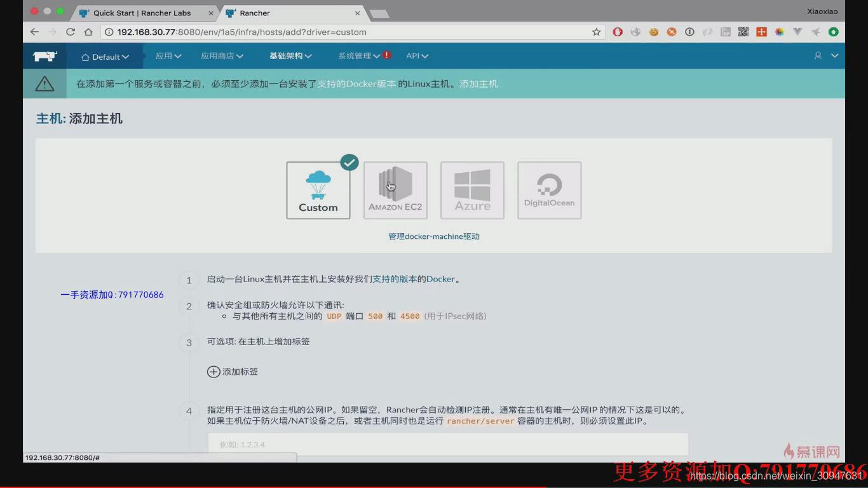The height and width of the screenshot is (488, 868).
Task: Click the home icon beside Default
Action: click(85, 57)
